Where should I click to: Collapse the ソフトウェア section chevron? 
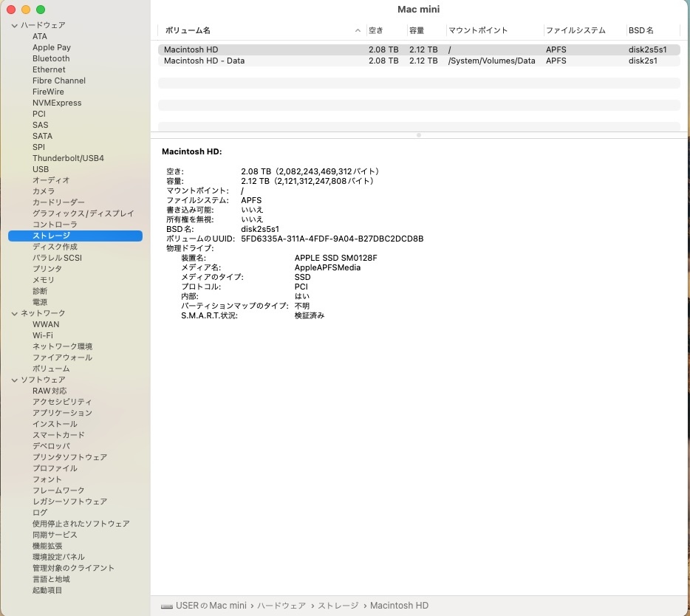[x=15, y=380]
